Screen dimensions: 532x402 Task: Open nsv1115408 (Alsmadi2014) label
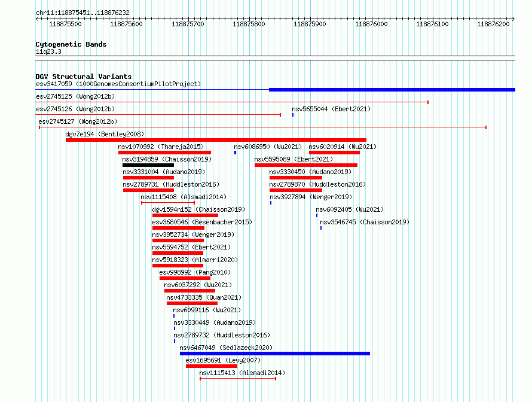tap(184, 197)
